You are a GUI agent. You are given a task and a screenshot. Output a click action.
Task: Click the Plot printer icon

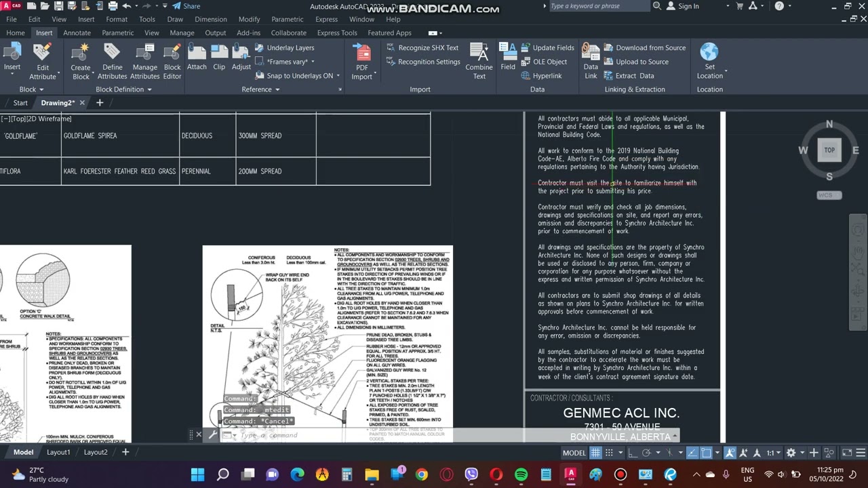coord(114,6)
